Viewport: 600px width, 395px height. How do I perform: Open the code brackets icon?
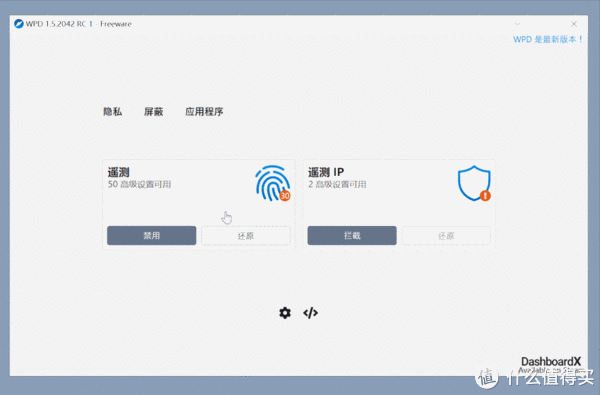[310, 313]
